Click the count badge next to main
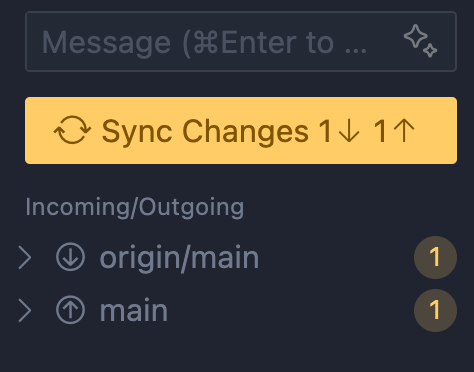474x372 pixels. [x=435, y=310]
